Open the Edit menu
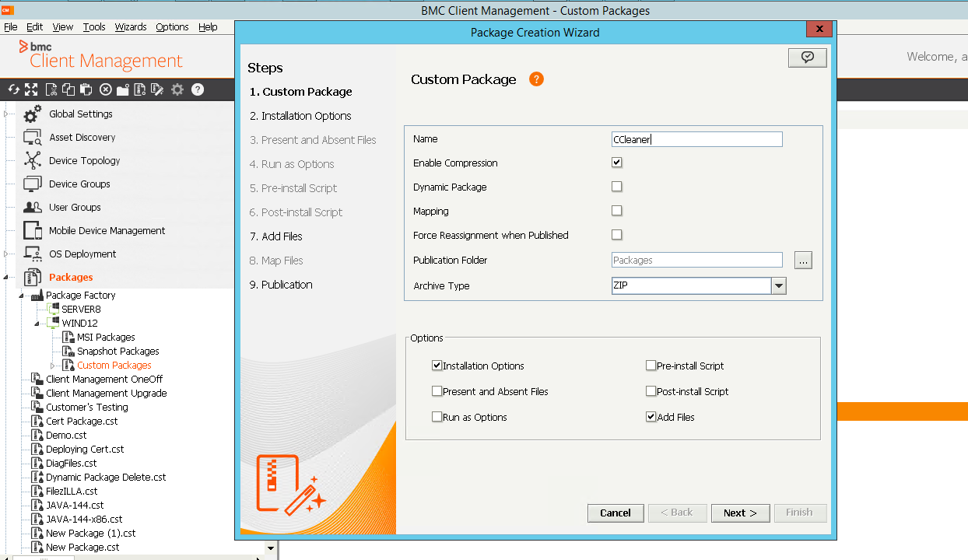This screenshot has height=560, width=968. coord(34,26)
